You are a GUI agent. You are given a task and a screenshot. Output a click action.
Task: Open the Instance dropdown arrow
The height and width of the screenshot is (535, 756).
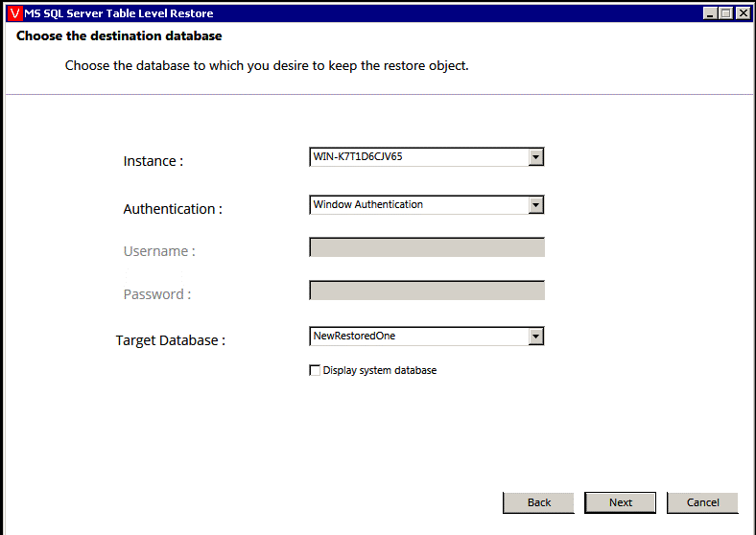(535, 157)
